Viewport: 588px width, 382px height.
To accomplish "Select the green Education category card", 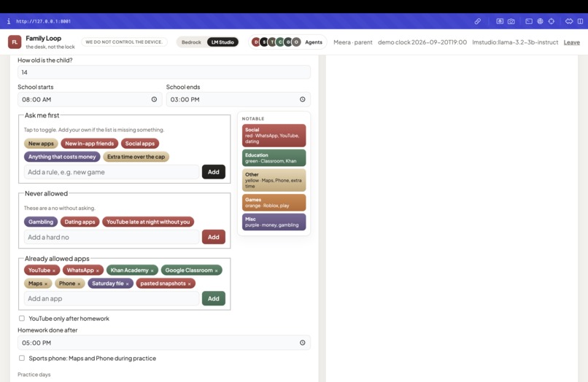I will pyautogui.click(x=274, y=157).
